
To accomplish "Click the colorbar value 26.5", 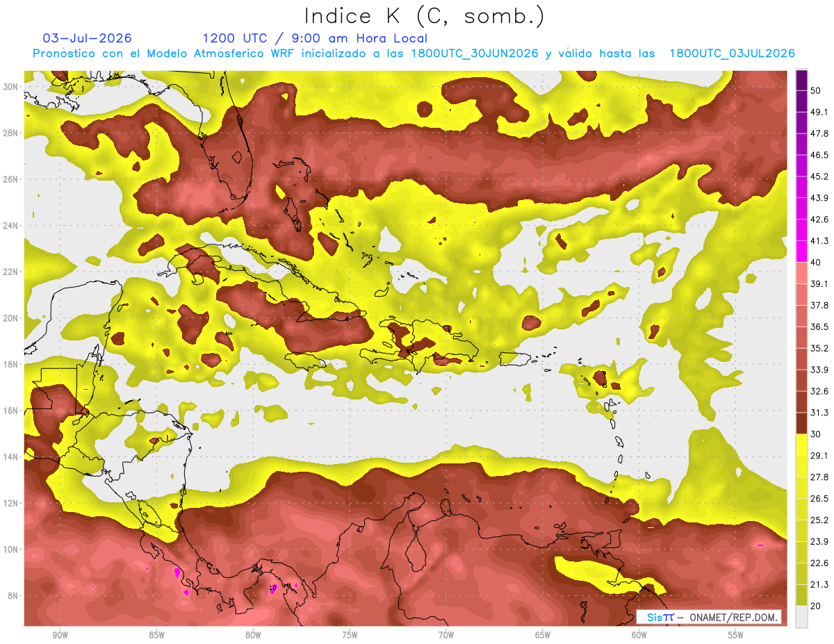I will click(819, 498).
